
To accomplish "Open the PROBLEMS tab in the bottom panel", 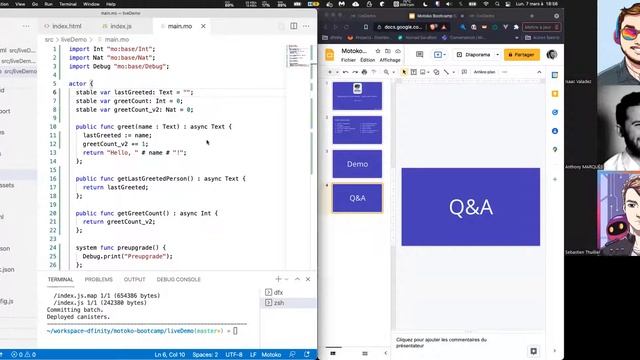I will (98, 279).
